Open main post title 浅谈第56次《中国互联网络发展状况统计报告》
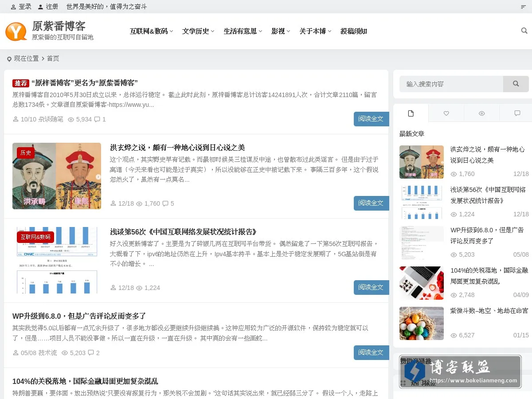This screenshot has width=532, height=399. tap(184, 232)
